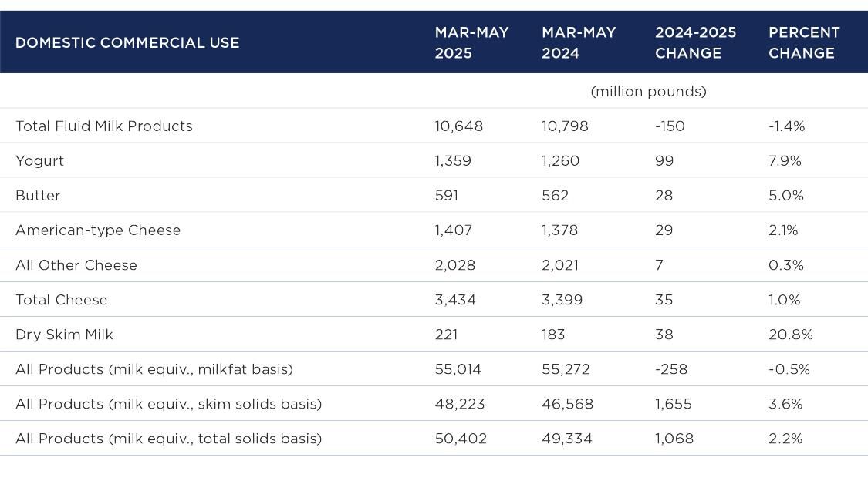Select the 2024-2025 Change column header

(695, 43)
